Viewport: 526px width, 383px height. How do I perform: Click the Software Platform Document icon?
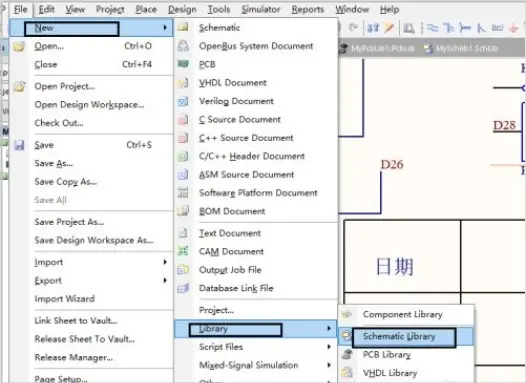(x=183, y=193)
